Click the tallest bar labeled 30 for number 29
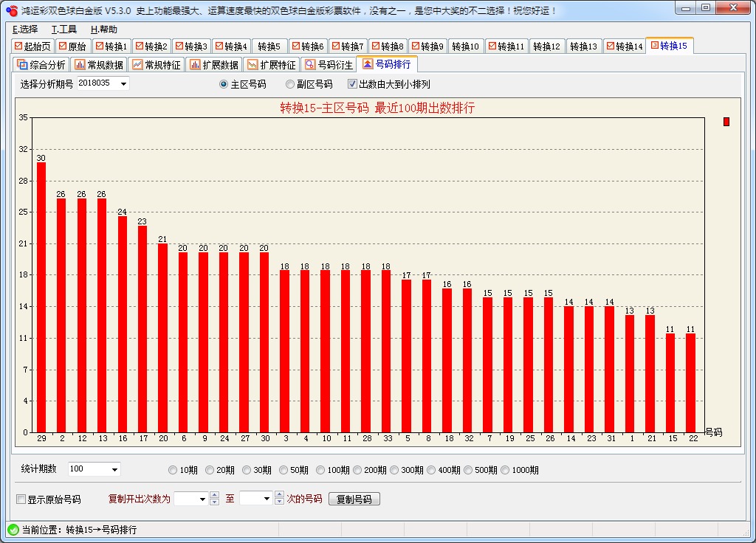This screenshot has width=756, height=543. (x=41, y=295)
